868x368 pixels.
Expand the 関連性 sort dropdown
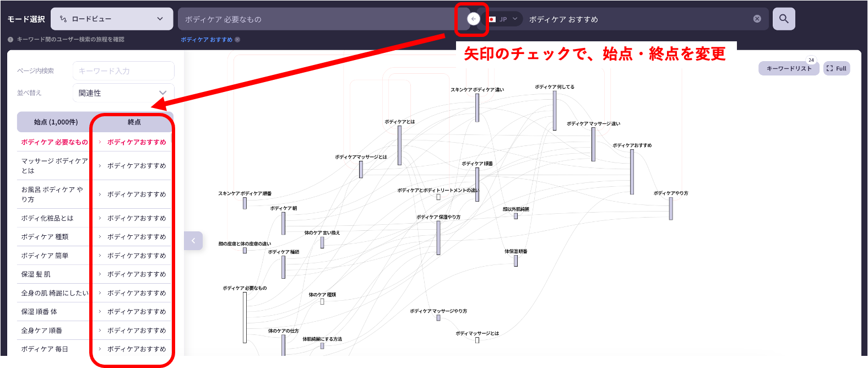[x=123, y=93]
